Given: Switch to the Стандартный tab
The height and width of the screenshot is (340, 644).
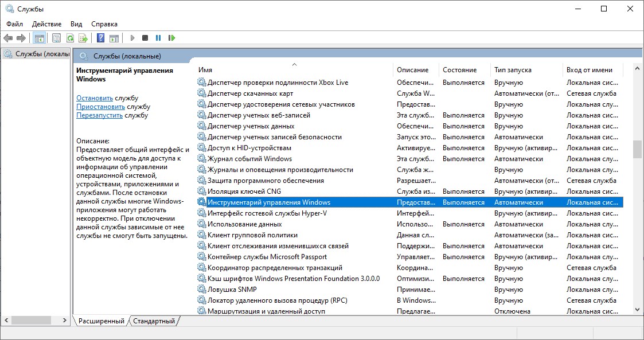Looking at the screenshot, I should pyautogui.click(x=154, y=321).
